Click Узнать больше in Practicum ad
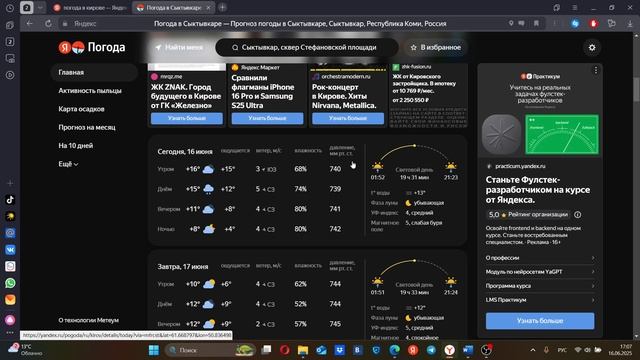The image size is (640, 360). (540, 321)
